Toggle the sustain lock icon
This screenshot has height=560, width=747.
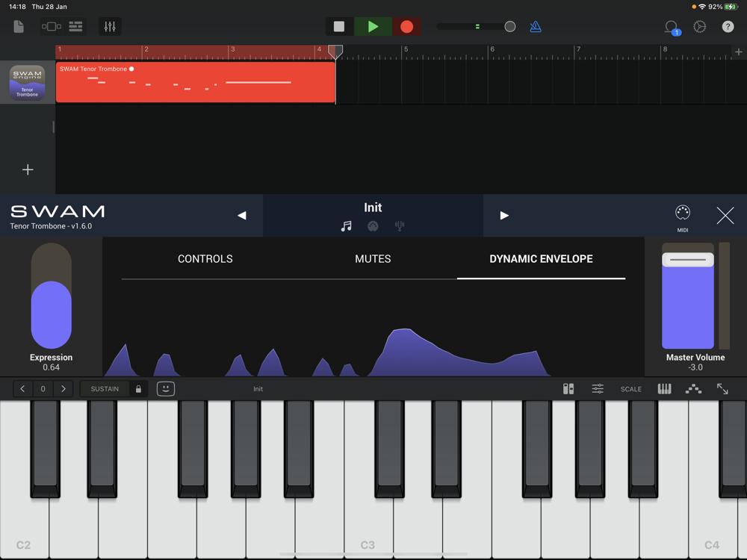pos(138,389)
